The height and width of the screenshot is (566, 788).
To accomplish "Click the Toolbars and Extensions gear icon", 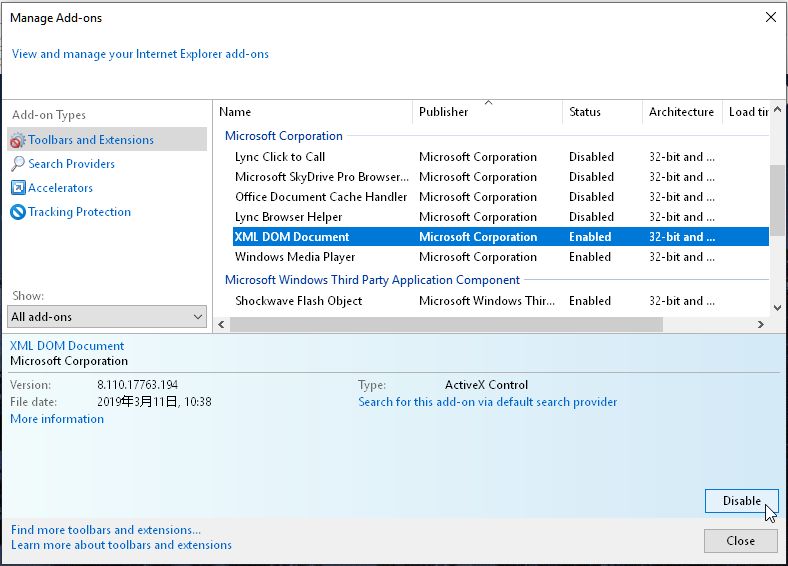I will click(x=18, y=140).
